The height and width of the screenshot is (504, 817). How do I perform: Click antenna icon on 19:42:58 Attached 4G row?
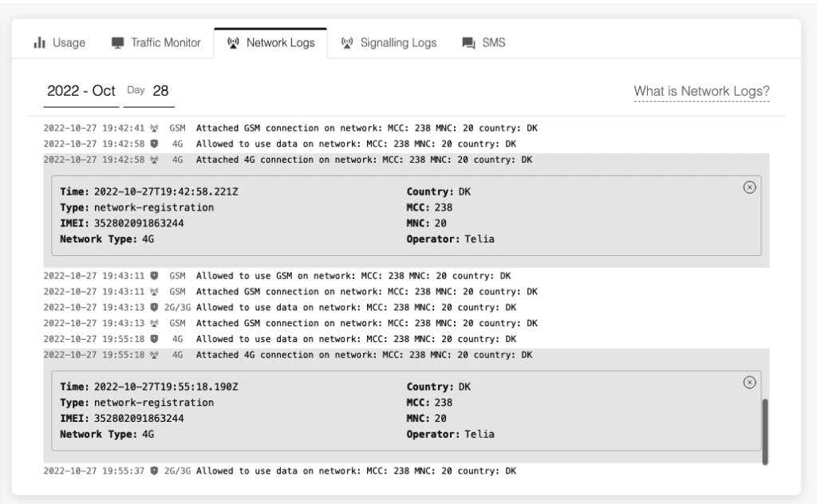coord(154,159)
